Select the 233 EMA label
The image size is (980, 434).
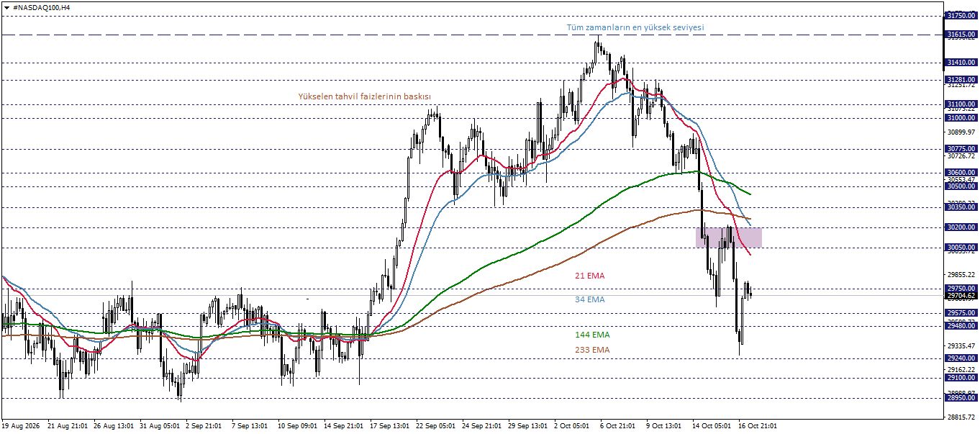pos(592,350)
